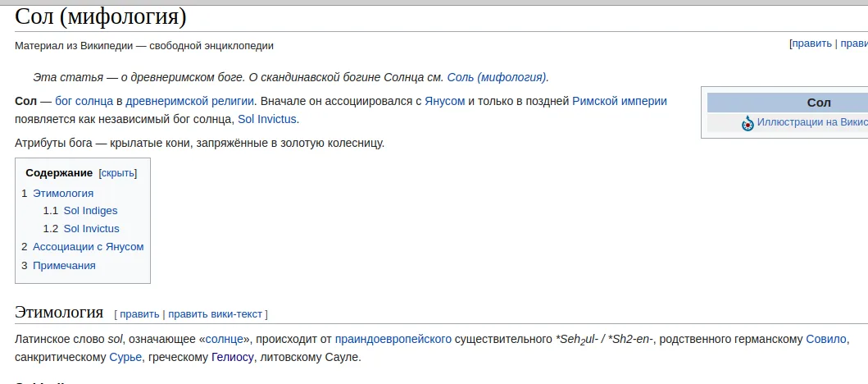Follow the бог солнца link
Image resolution: width=868 pixels, height=384 pixels.
tap(84, 102)
